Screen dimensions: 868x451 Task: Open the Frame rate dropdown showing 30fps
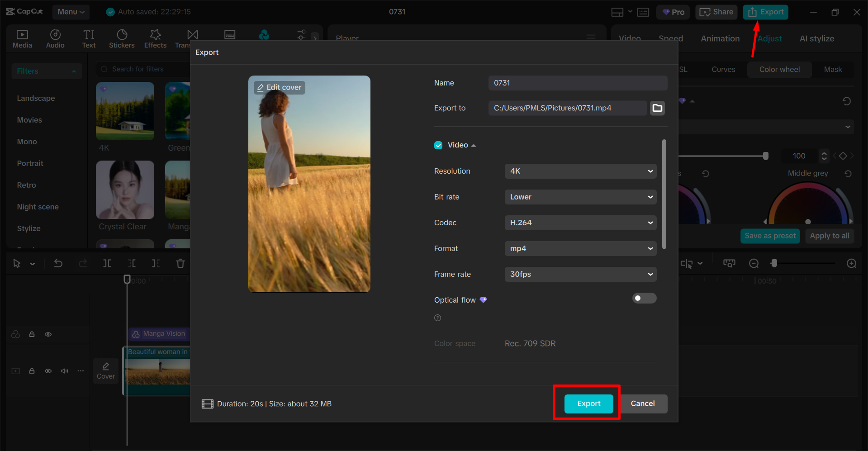coord(580,274)
